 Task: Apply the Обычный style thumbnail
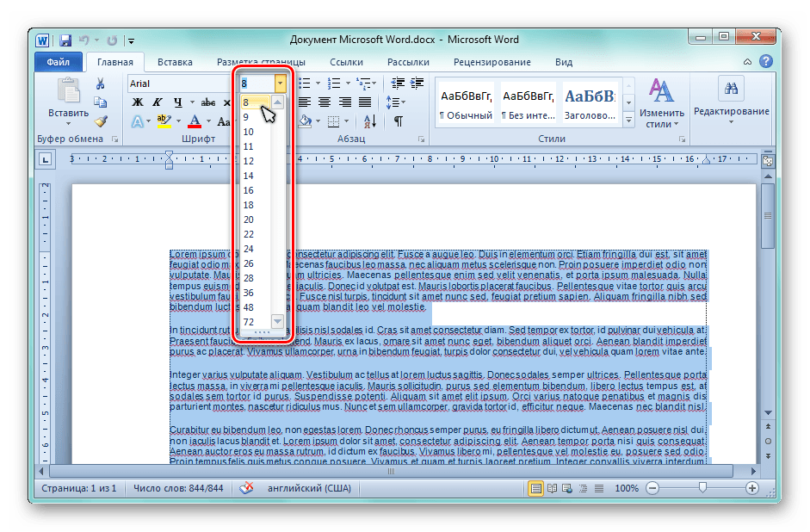click(x=466, y=103)
